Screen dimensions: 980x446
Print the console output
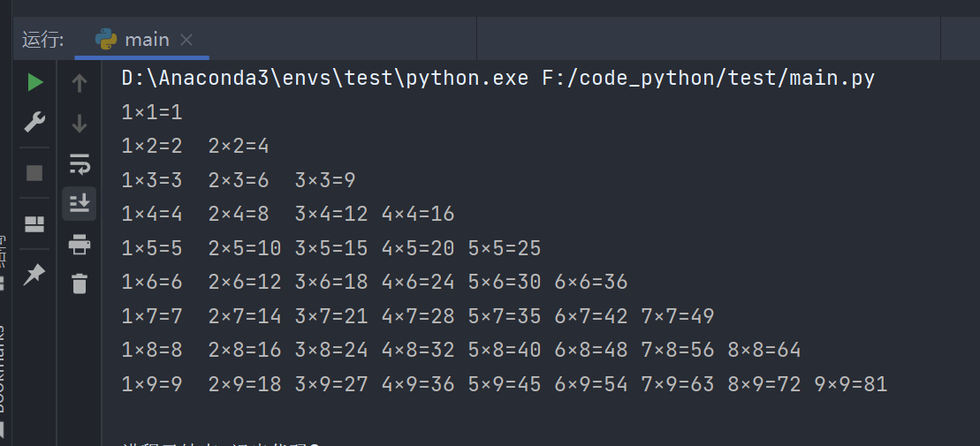[80, 244]
